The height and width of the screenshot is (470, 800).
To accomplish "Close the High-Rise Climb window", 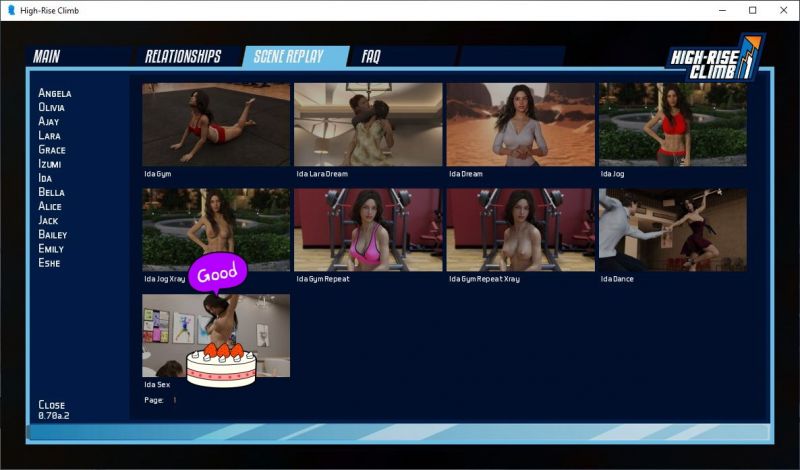I will click(784, 10).
